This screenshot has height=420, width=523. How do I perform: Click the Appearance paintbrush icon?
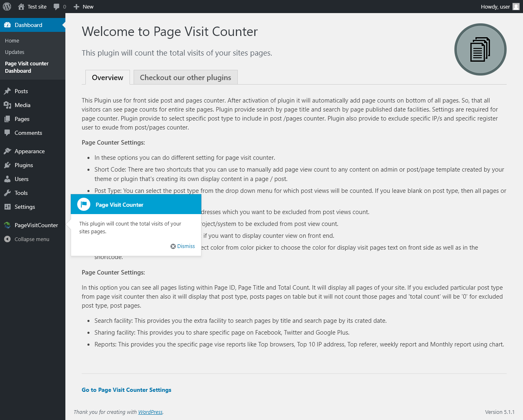(7, 151)
